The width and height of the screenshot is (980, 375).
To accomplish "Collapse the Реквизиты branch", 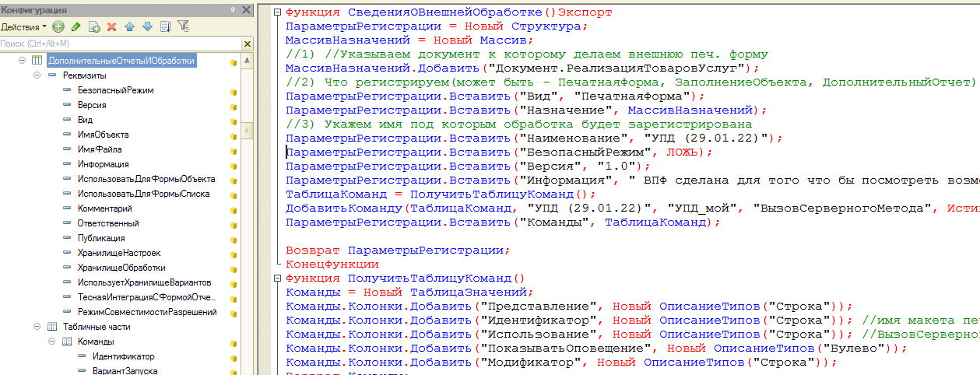I will 37,75.
